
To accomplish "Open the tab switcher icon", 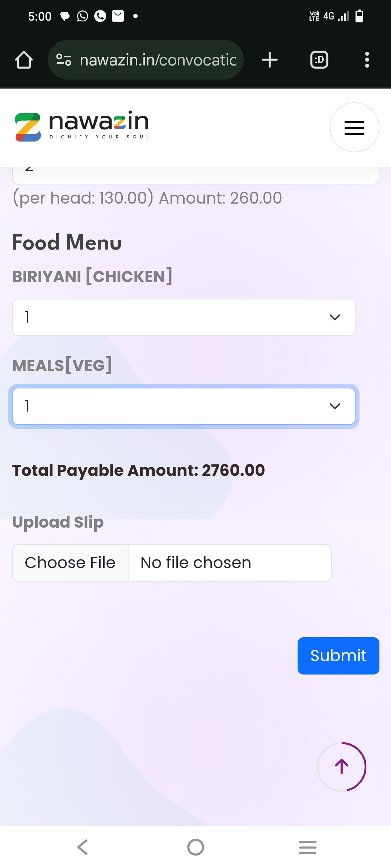I will (x=319, y=60).
